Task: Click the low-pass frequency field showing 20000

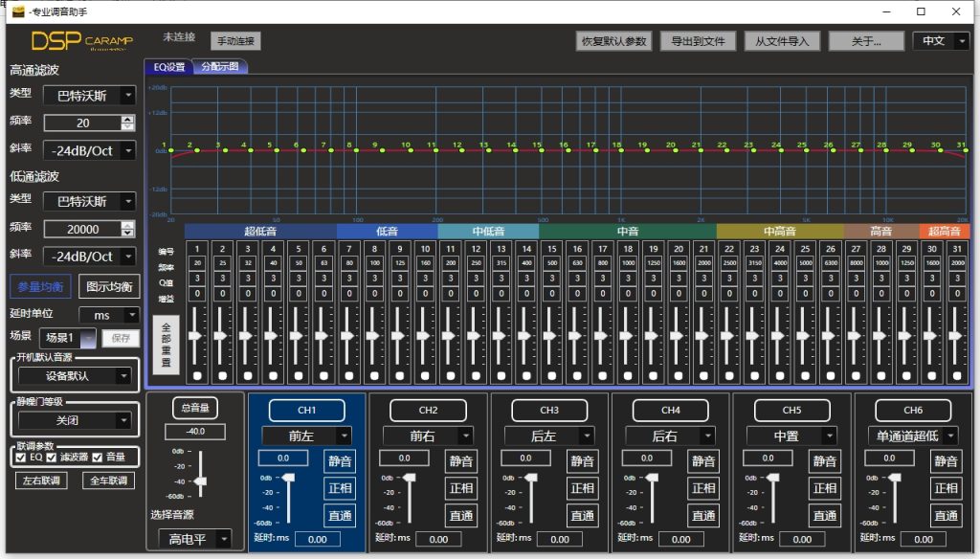Action: (82, 229)
